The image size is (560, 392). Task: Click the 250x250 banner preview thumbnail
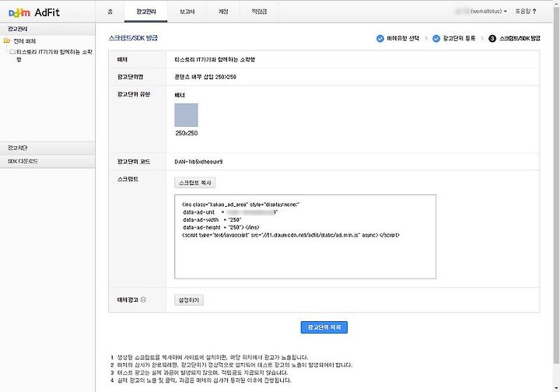186,115
